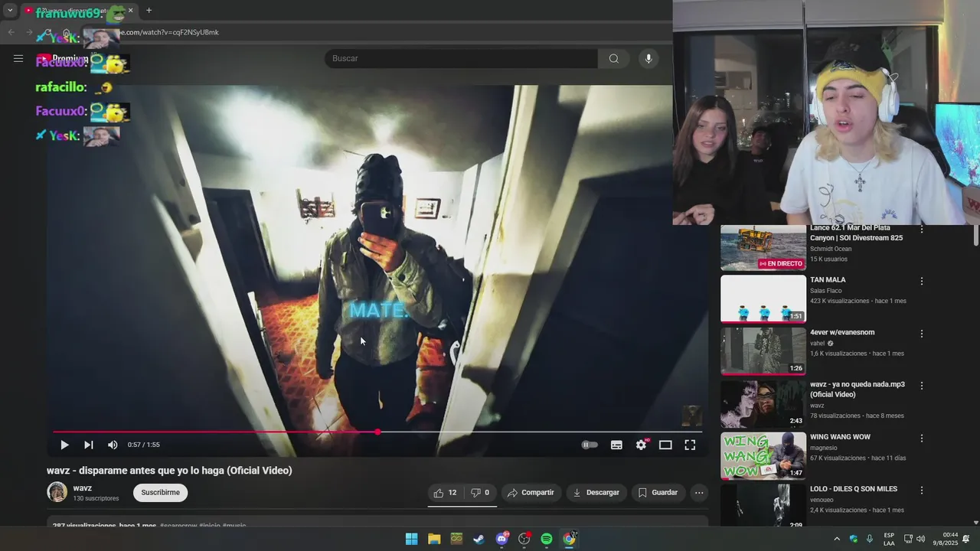Click the video title text
The width and height of the screenshot is (980, 551).
169,471
